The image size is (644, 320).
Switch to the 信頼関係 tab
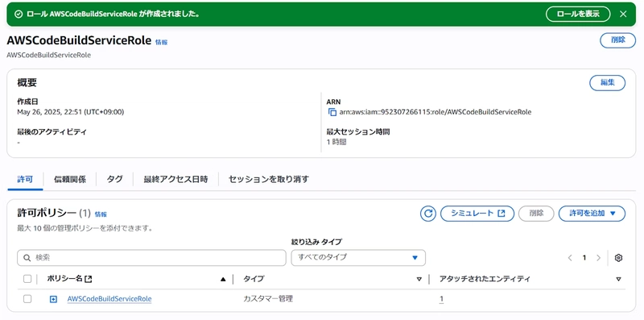click(x=70, y=179)
